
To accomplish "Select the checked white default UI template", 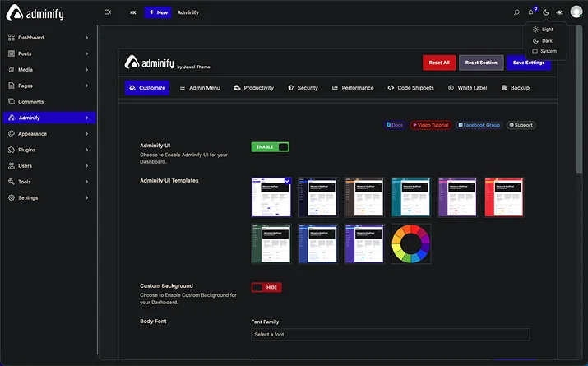I will point(271,197).
